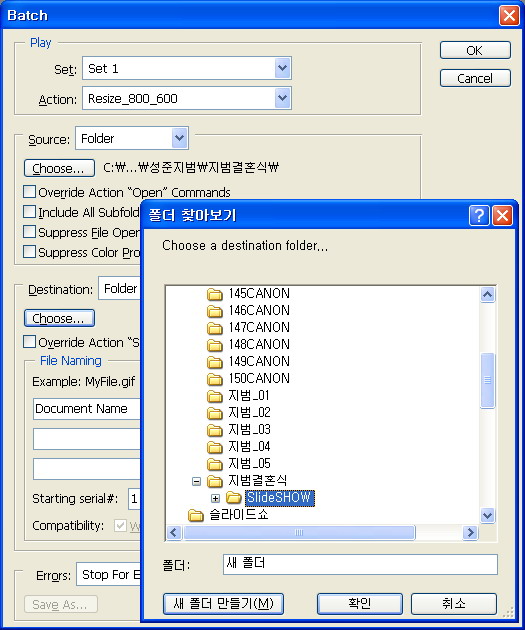Click Choose button under Source
Screen dimensions: 525x630
click(59, 168)
